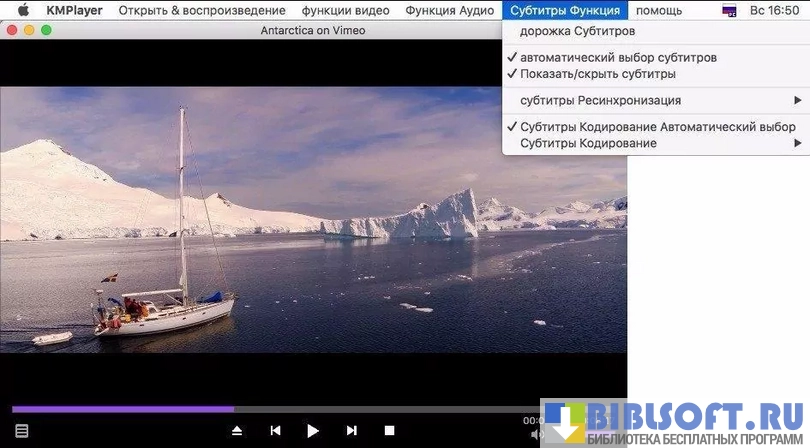810x448 pixels.
Task: Skip to the previous track
Action: tap(275, 430)
